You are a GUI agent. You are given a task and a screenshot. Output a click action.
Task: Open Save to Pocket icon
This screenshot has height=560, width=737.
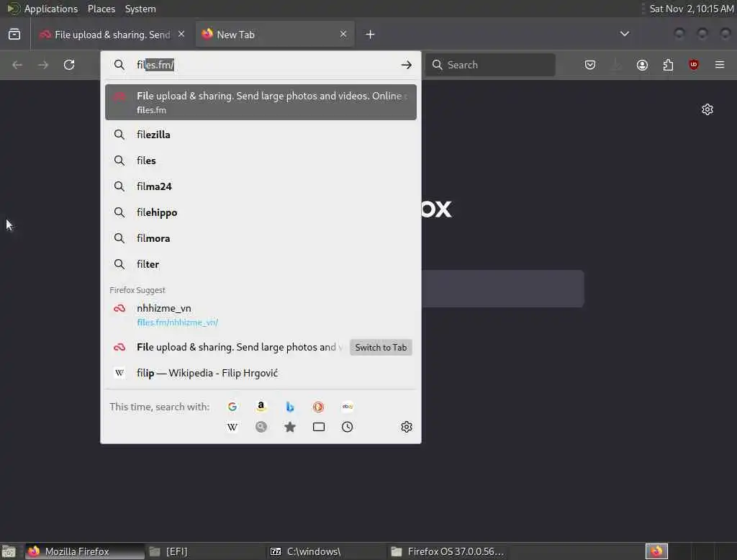point(590,65)
